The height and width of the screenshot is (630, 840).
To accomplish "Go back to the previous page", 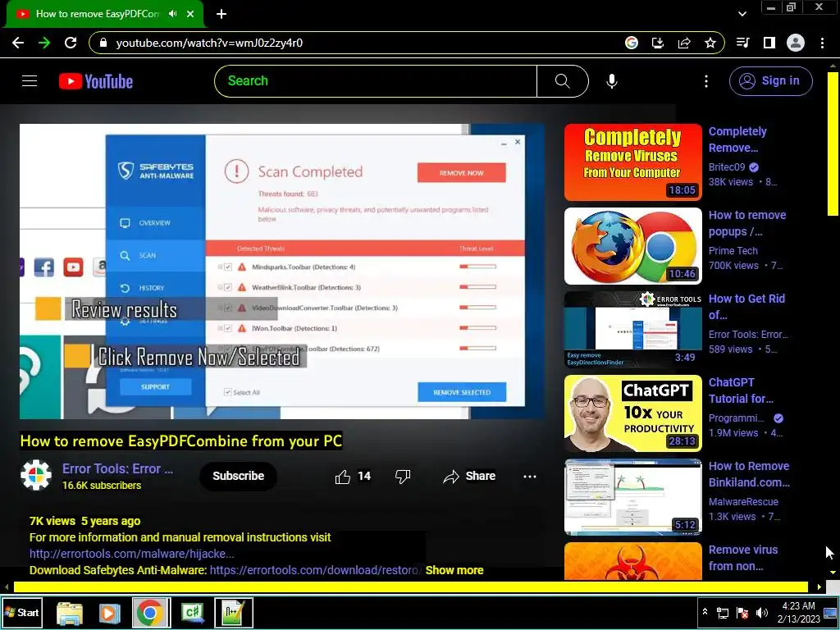I will [18, 43].
